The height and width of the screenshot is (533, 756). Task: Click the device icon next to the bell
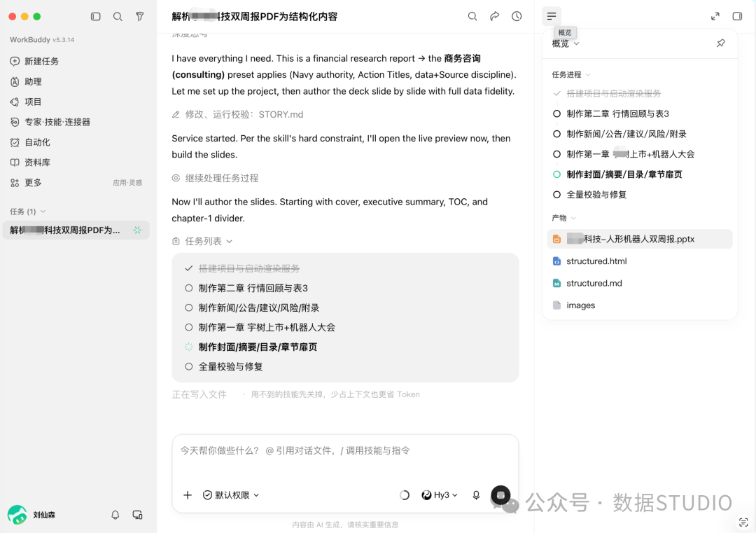tap(137, 515)
